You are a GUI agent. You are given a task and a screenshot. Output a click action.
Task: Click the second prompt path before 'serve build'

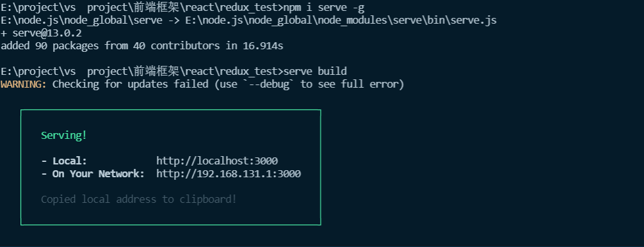141,72
